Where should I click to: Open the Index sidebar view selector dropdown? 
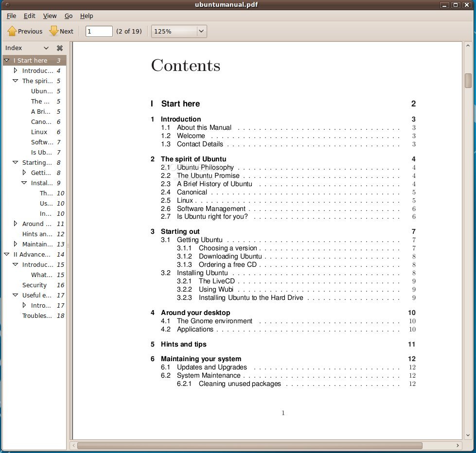(x=46, y=48)
